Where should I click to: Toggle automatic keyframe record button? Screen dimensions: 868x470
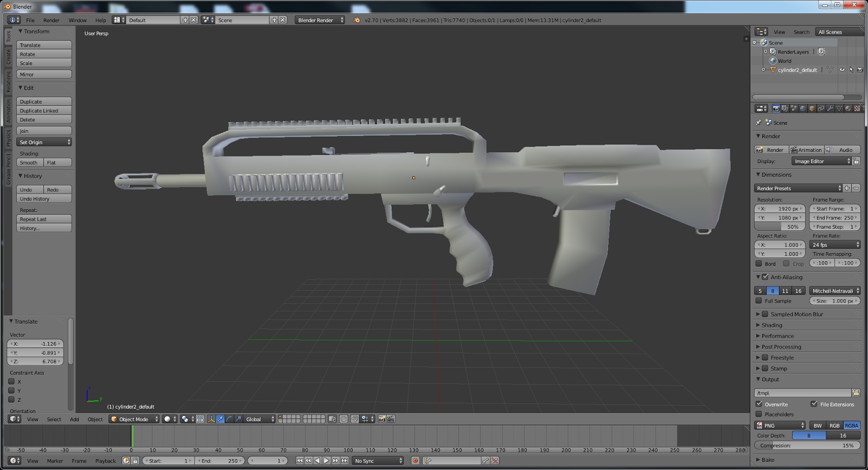(x=415, y=461)
